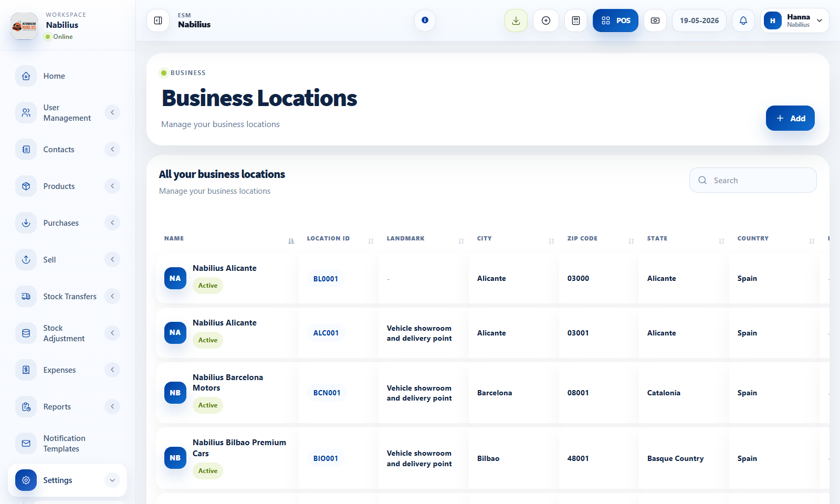
Task: Expand the User Management submenu chevron
Action: (112, 112)
